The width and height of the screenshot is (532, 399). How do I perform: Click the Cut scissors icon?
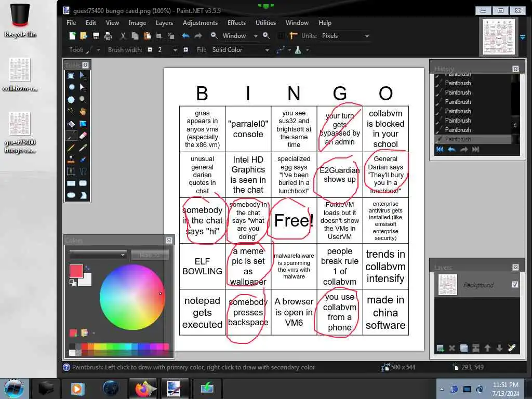[x=123, y=36]
